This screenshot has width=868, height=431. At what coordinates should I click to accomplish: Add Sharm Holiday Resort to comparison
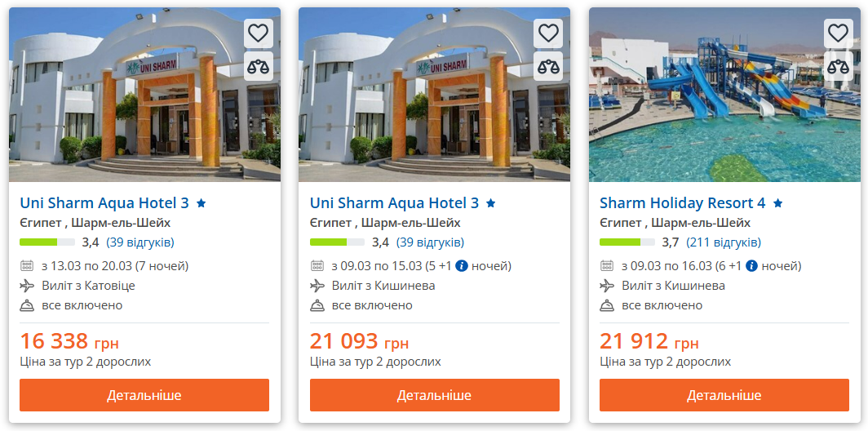tap(838, 67)
